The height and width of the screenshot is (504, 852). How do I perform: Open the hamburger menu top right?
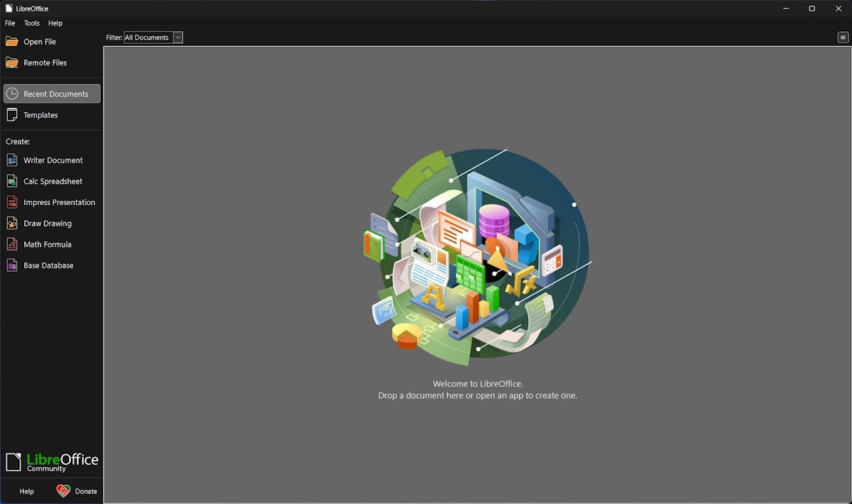(x=843, y=37)
